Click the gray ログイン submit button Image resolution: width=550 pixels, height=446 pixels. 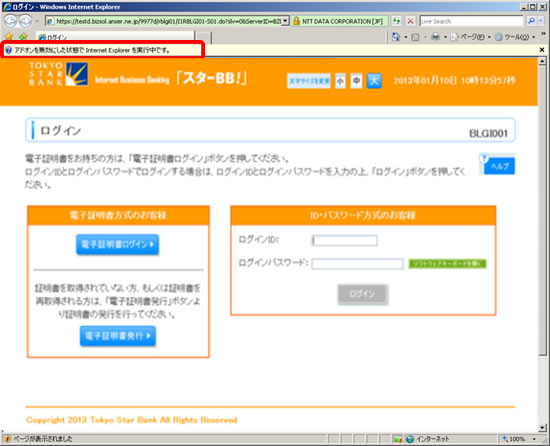point(363,294)
